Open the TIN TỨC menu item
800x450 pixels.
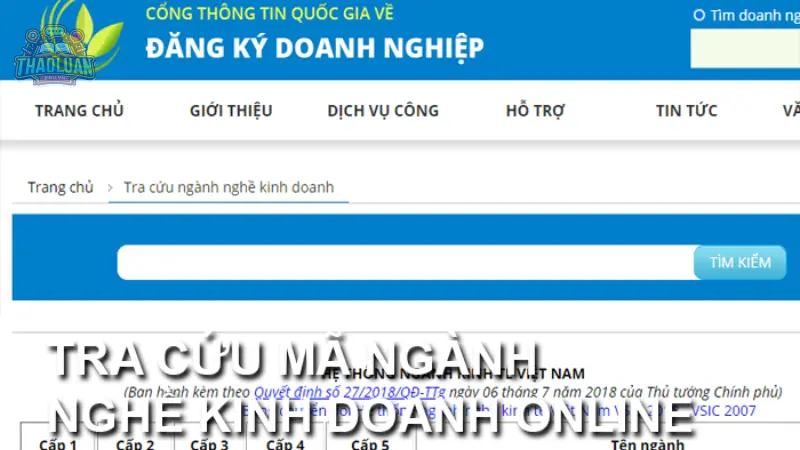686,111
